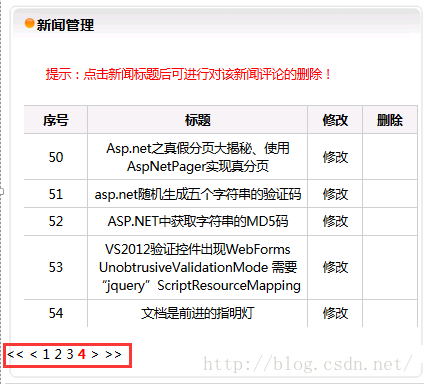Click 修改 link for news item 51
The height and width of the screenshot is (384, 424).
pos(335,194)
